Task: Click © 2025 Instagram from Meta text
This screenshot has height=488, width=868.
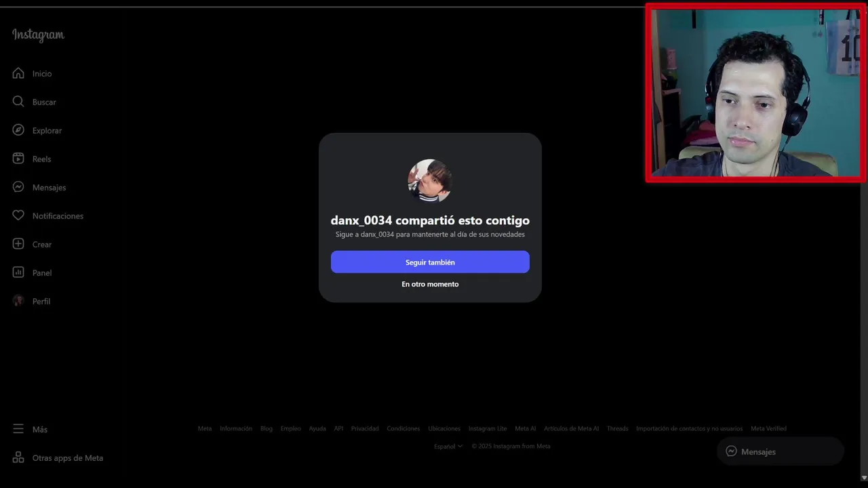Action: click(x=511, y=446)
